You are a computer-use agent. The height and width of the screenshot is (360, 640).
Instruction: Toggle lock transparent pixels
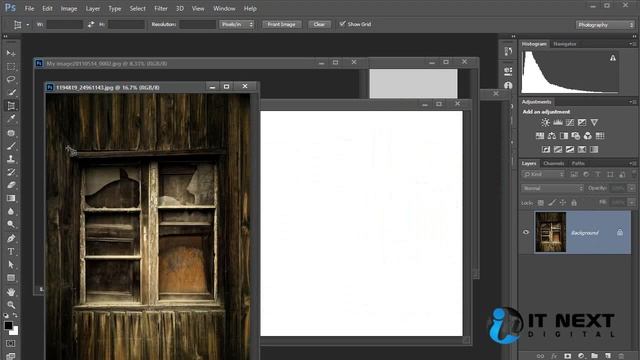540,202
